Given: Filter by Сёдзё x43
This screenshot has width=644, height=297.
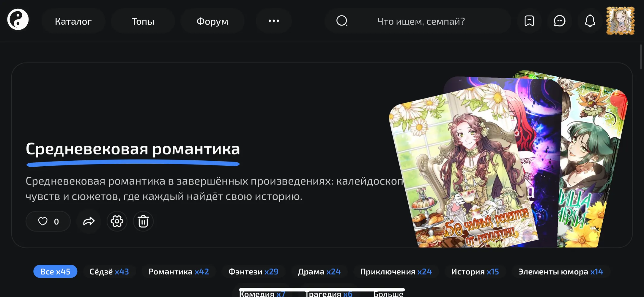Looking at the screenshot, I should [109, 271].
